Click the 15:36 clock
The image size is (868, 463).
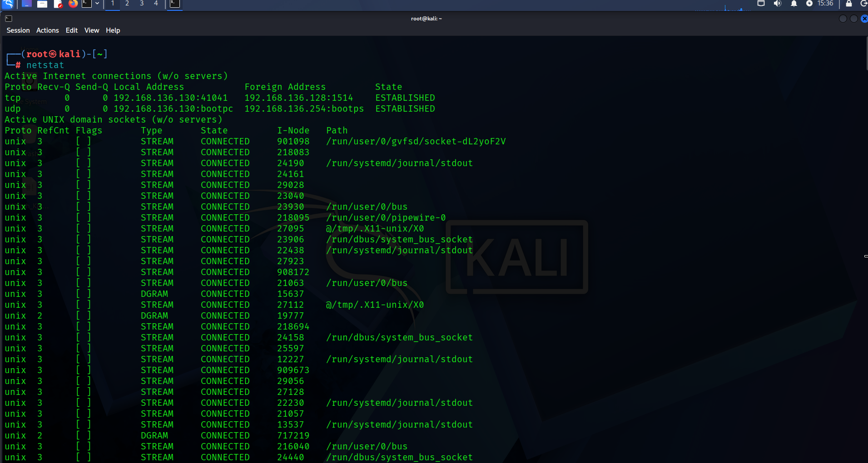tap(825, 4)
